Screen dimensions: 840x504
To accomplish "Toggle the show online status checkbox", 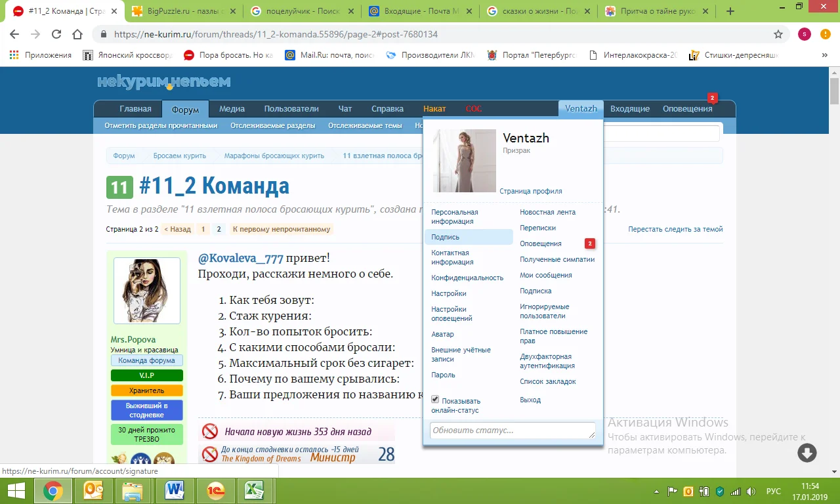I will [435, 400].
